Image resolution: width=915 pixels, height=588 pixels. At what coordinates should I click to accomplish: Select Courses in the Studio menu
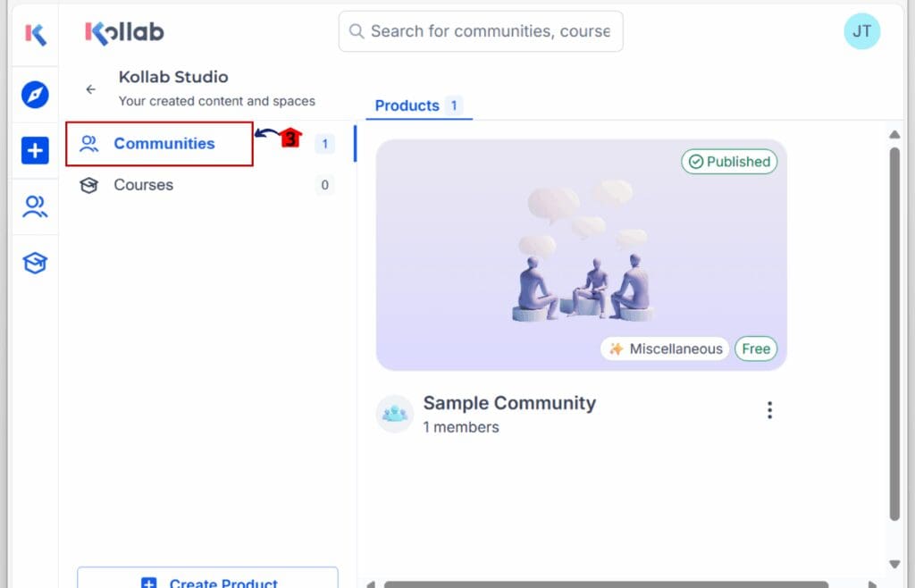206,185
